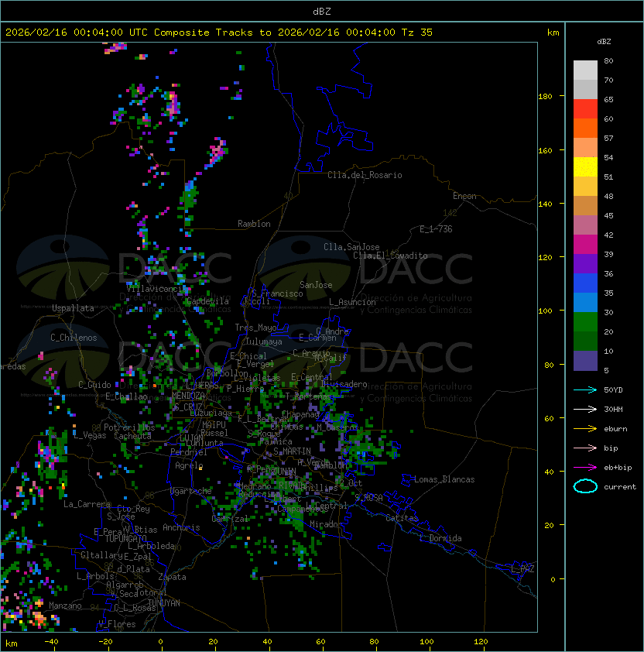Click the dBZ legend heading
Viewport: 644px width, 652px height.
coord(604,42)
